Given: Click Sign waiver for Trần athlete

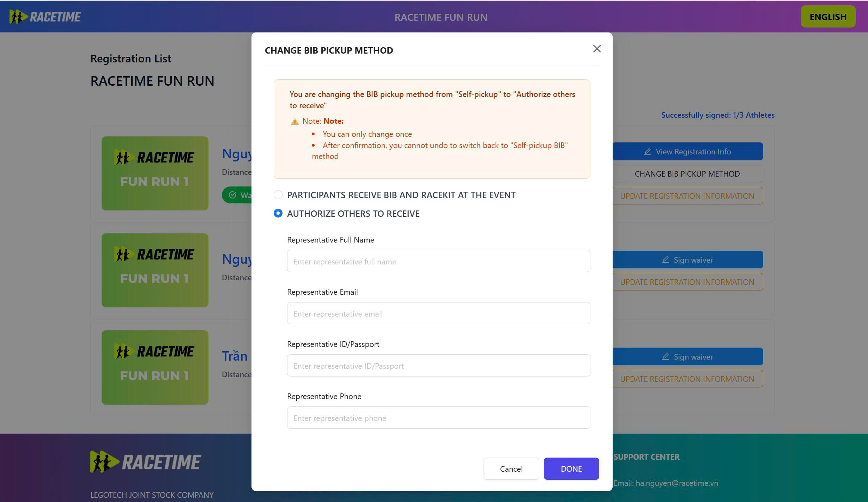Looking at the screenshot, I should point(688,357).
